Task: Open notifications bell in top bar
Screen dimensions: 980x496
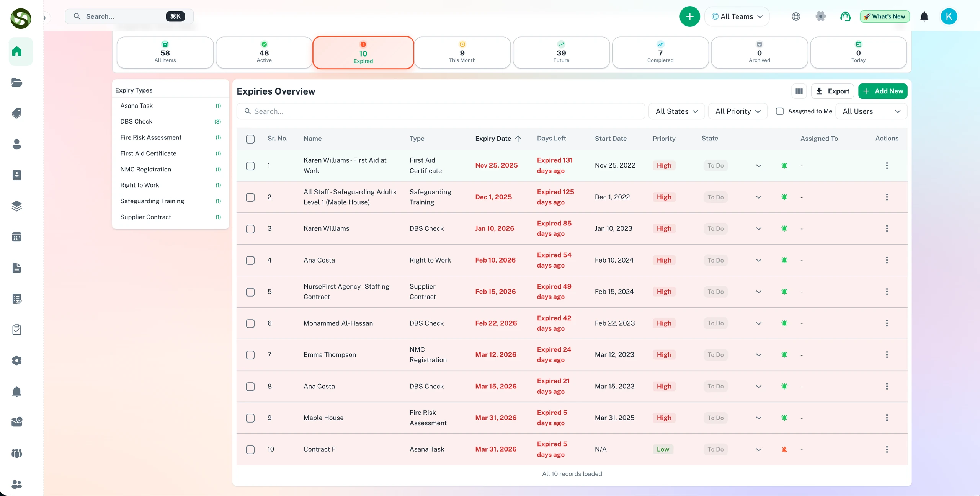Action: (x=924, y=16)
